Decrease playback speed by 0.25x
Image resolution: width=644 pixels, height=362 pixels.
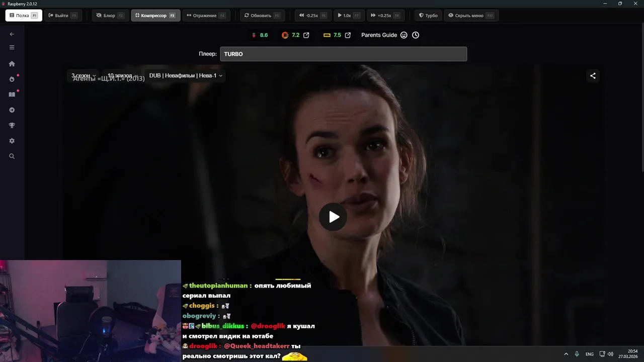(313, 16)
